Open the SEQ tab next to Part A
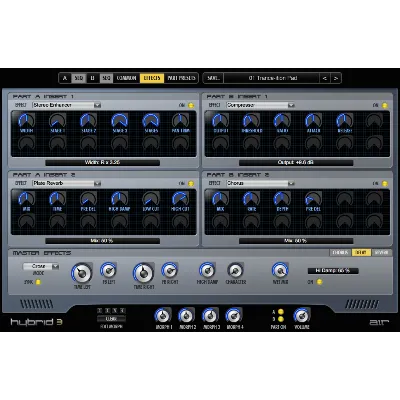Viewport: 400px width, 400px height. pyautogui.click(x=79, y=78)
